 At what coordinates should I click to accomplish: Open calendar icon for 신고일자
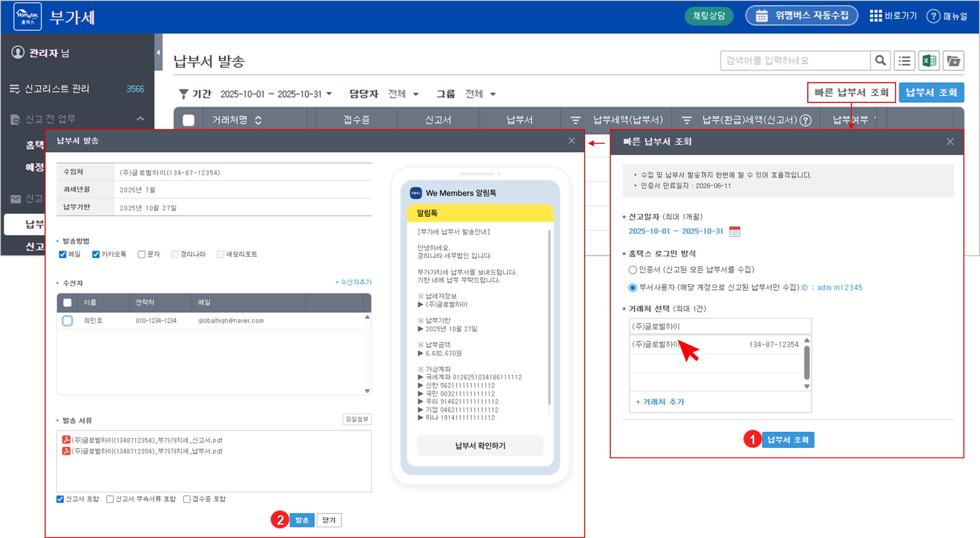click(735, 232)
